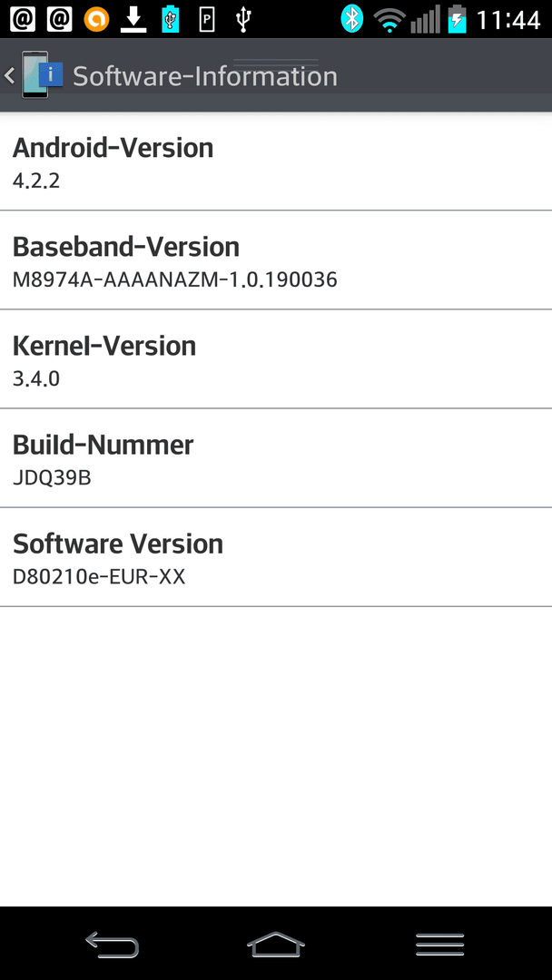Tap the P parking notification icon
The image size is (552, 980).
click(207, 20)
